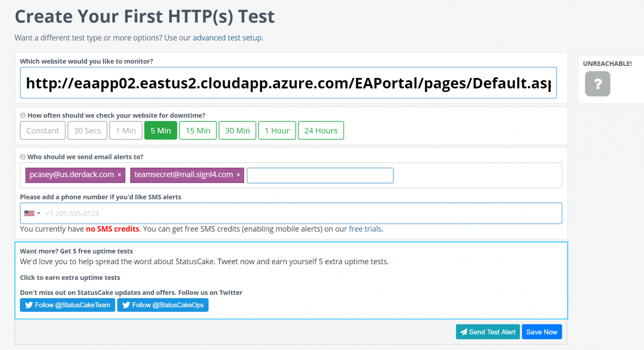This screenshot has width=644, height=350.
Task: Select 1 Hour check frequency
Action: [x=277, y=131]
